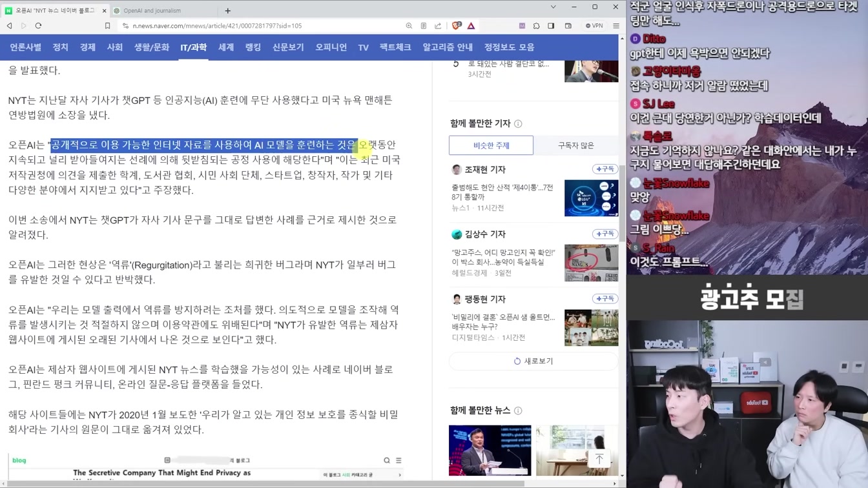
Task: Open 신문보기 menu item
Action: click(288, 47)
